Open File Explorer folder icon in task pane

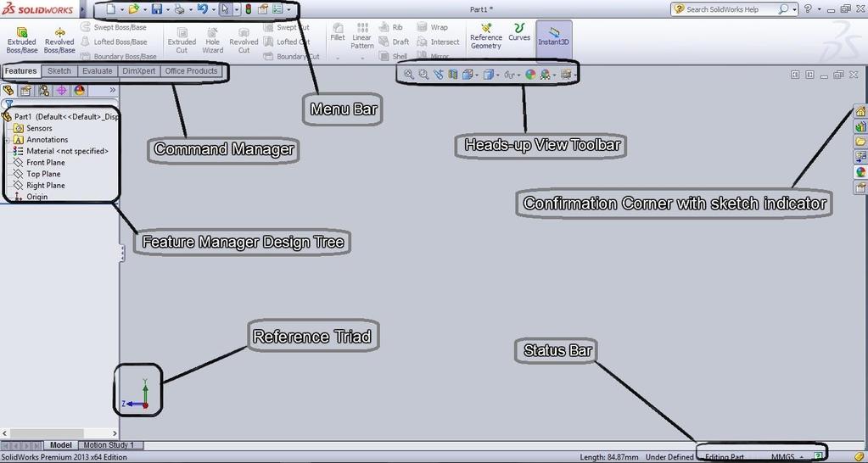(x=860, y=142)
